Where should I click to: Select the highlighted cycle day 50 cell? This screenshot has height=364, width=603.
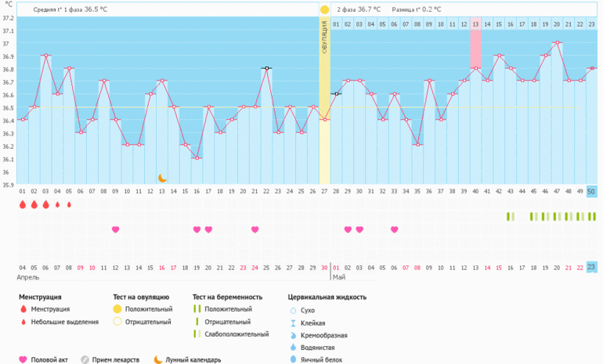(591, 192)
